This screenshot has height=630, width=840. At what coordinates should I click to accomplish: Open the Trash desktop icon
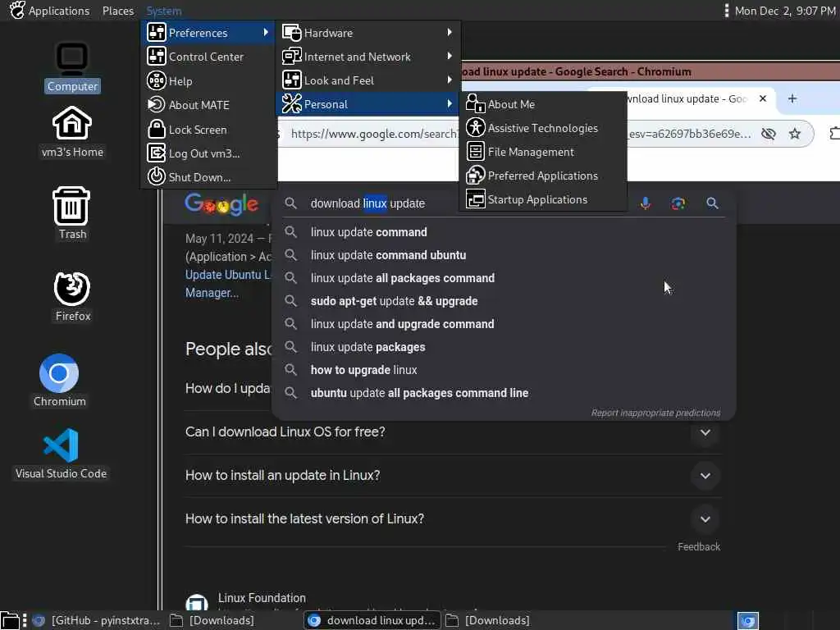[x=72, y=212]
